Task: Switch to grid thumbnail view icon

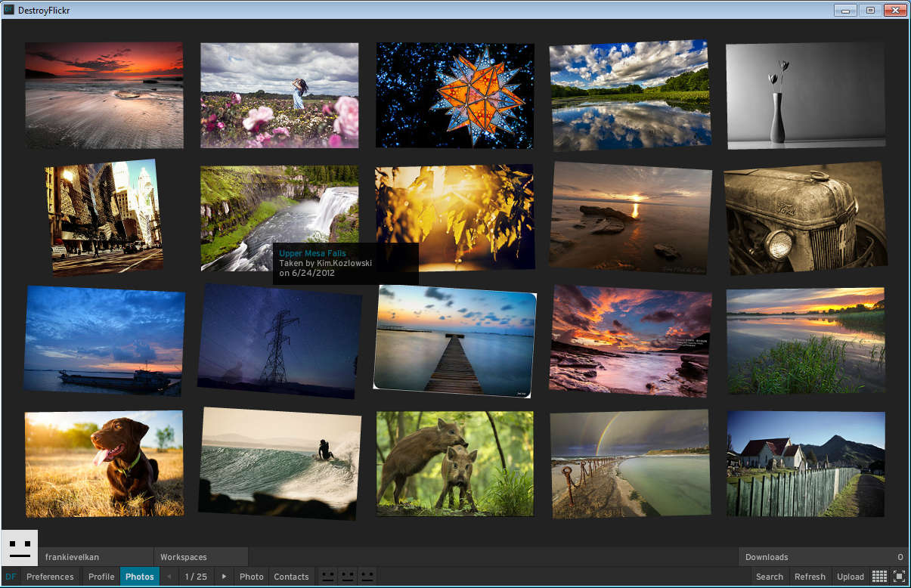Action: pos(879,577)
